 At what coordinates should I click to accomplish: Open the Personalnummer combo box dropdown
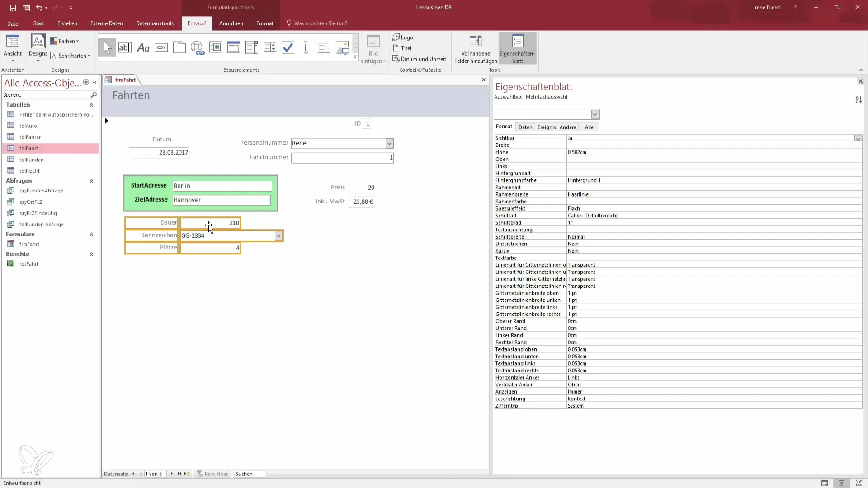click(389, 143)
